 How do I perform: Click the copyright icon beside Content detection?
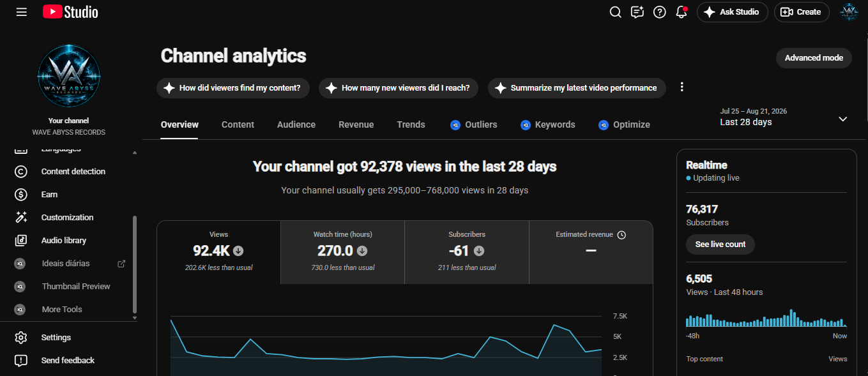click(x=20, y=172)
